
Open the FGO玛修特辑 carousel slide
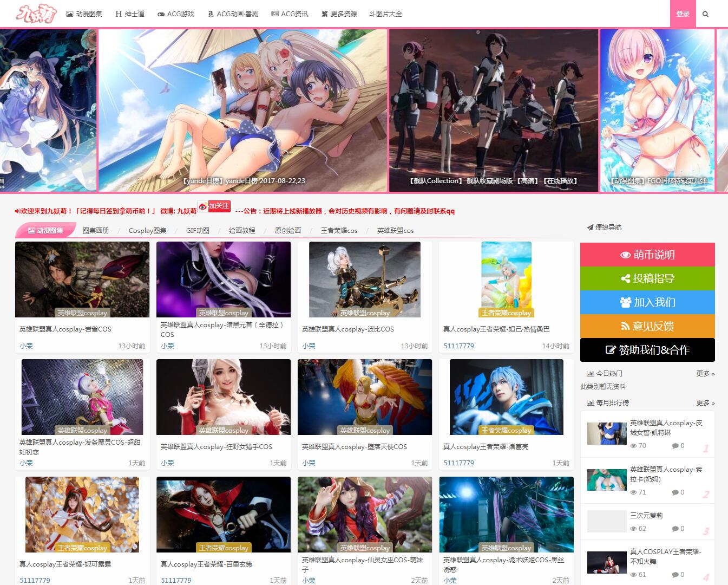click(x=658, y=110)
